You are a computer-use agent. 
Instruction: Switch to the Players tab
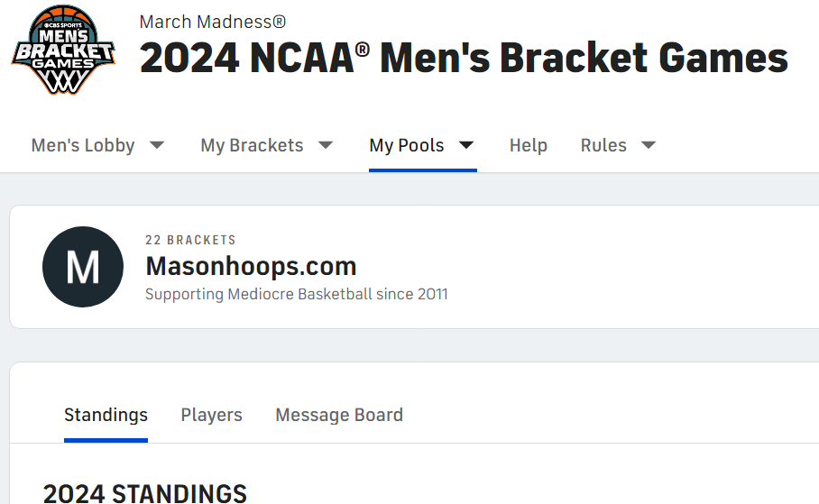(x=212, y=416)
